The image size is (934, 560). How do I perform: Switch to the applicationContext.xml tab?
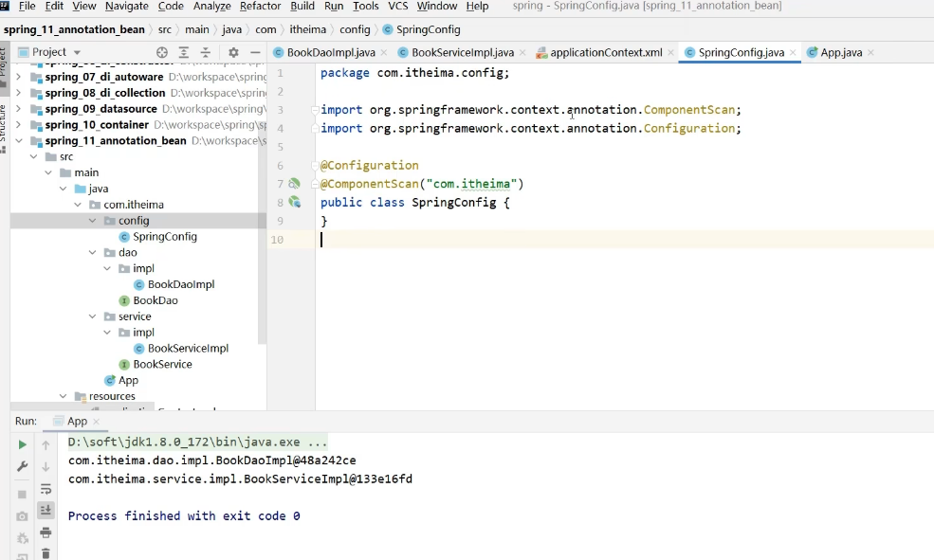click(x=605, y=52)
